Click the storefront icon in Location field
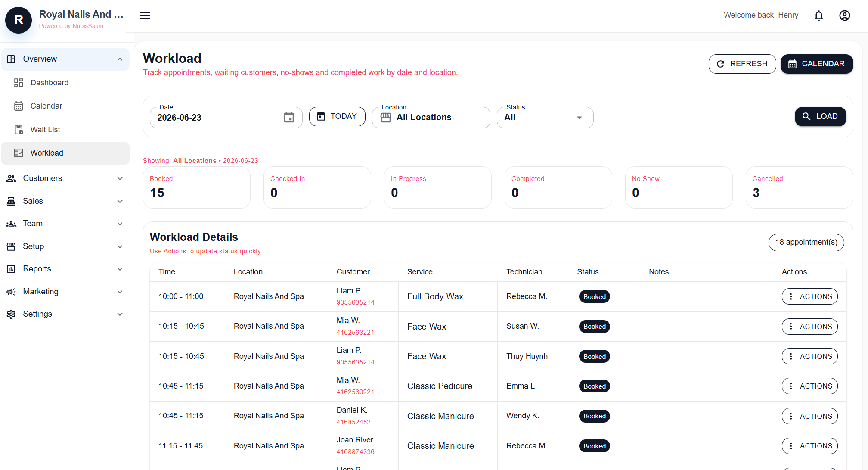The image size is (868, 470). pos(386,117)
